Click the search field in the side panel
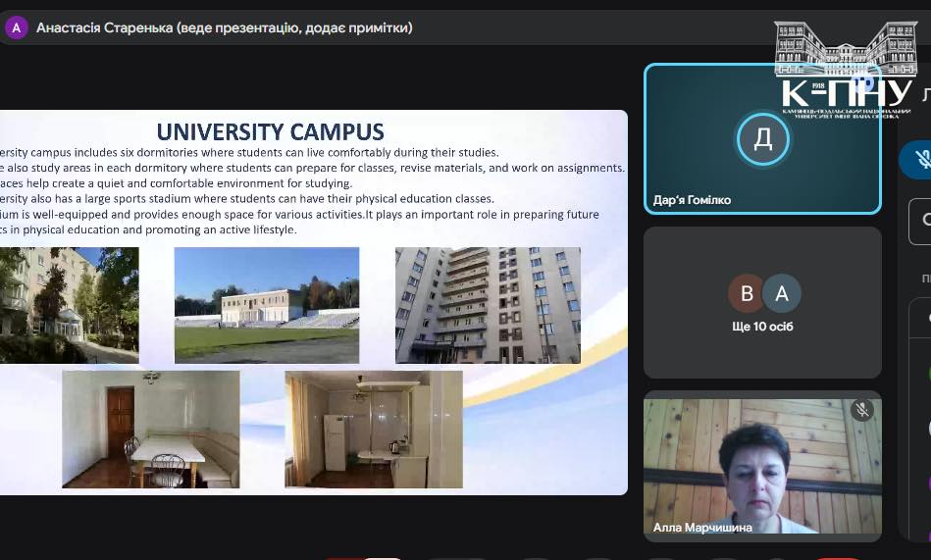Viewport: 931px width, 560px height. click(921, 222)
